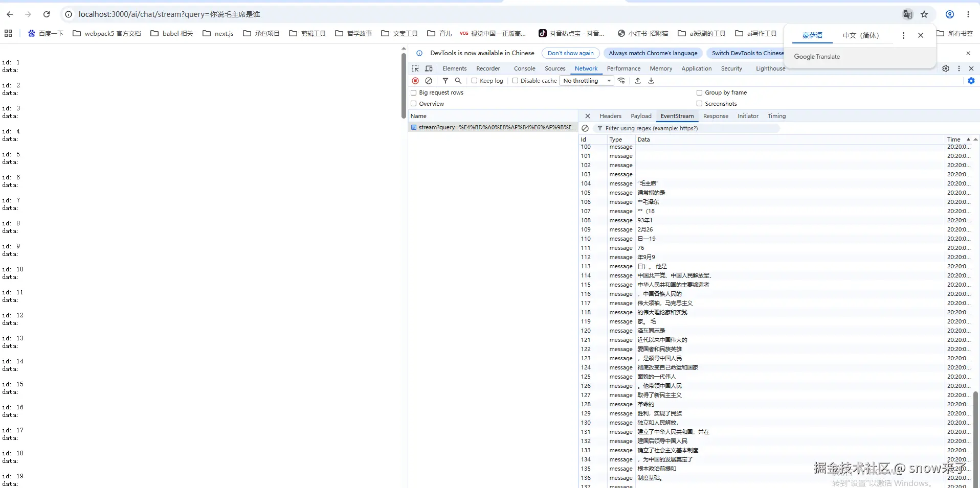Reload the current page
The image size is (980, 488).
click(47, 14)
